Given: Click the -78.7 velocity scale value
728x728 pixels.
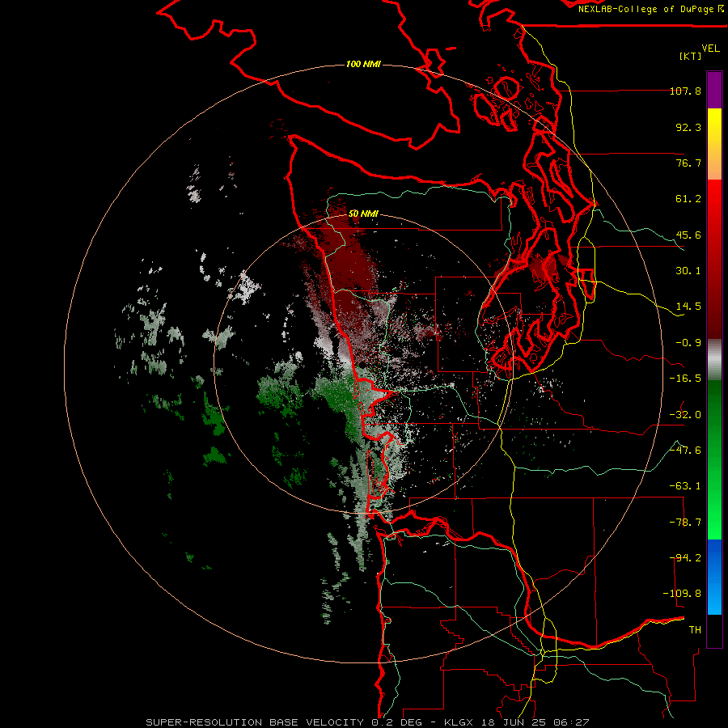Looking at the screenshot, I should click(x=685, y=523).
